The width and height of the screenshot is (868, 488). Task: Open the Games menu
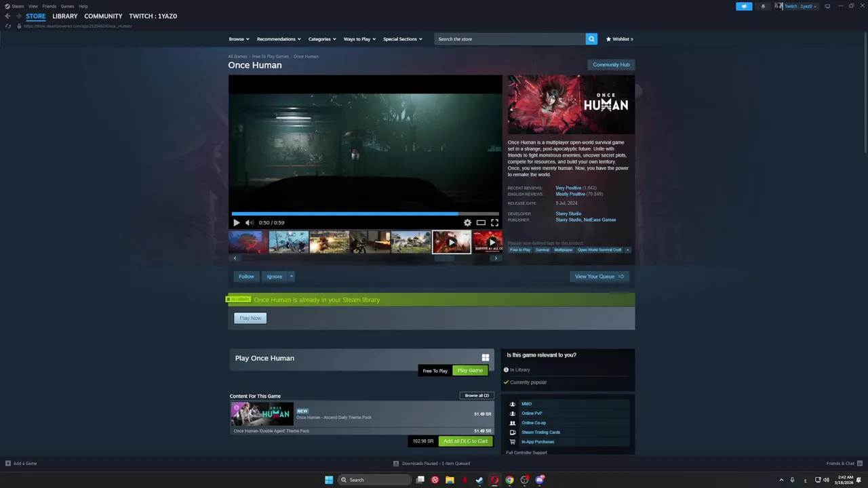click(67, 6)
